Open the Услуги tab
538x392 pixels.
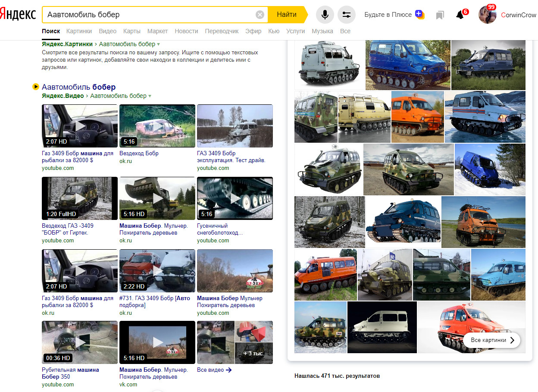(x=295, y=31)
